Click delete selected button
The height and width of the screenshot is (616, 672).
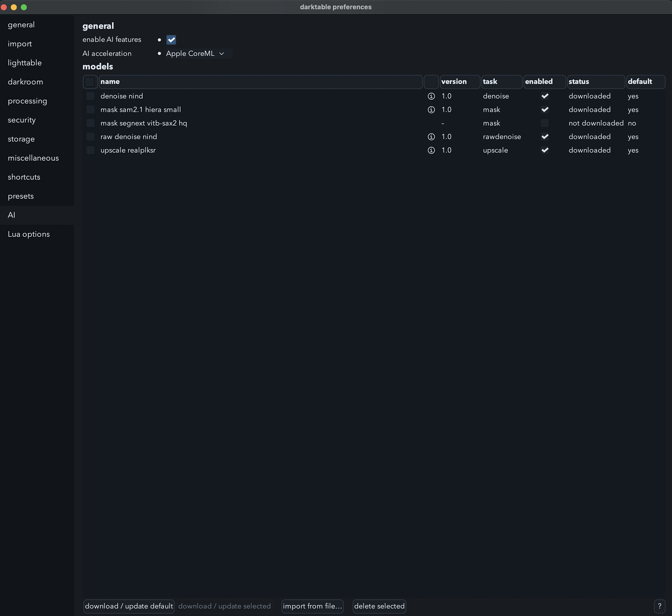pos(379,606)
